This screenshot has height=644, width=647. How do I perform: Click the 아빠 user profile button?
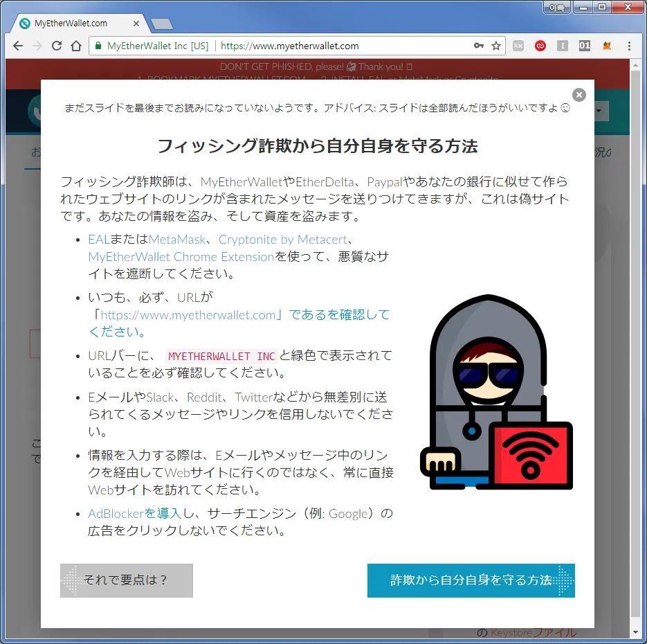click(x=556, y=8)
